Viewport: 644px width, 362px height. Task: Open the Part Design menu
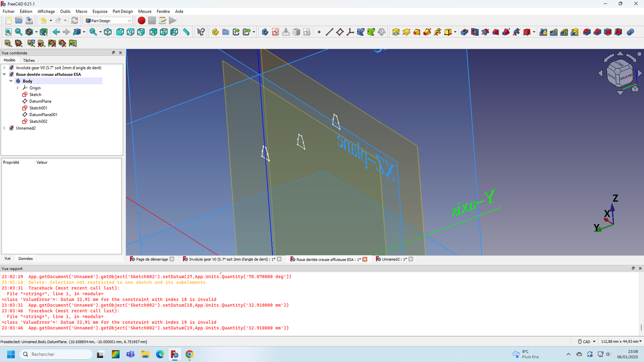tap(123, 11)
